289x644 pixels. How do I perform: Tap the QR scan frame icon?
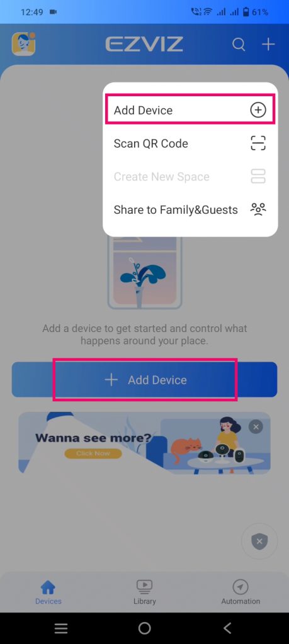(x=258, y=143)
